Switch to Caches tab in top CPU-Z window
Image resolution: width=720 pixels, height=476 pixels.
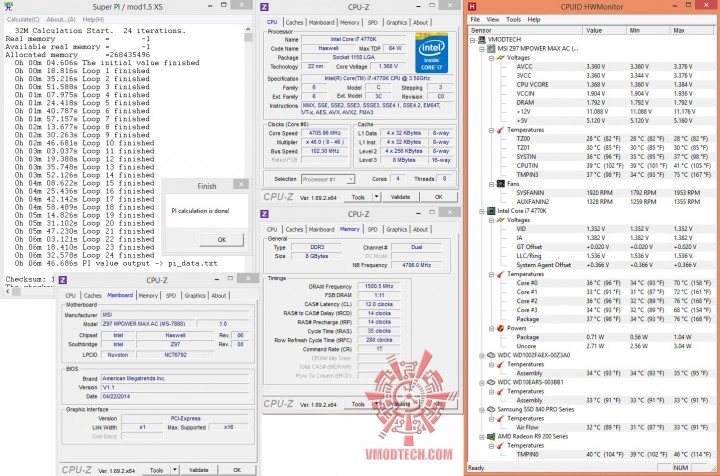click(294, 22)
